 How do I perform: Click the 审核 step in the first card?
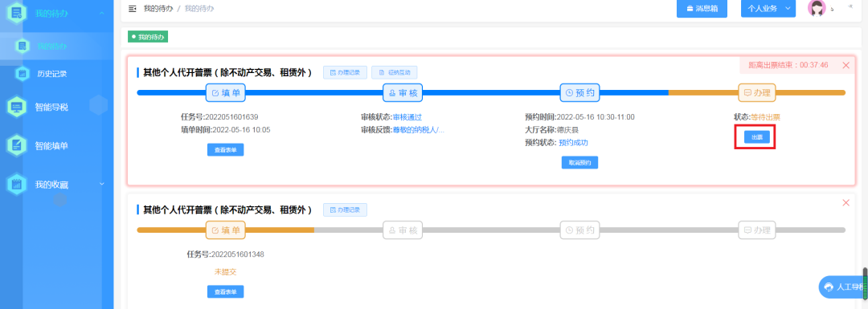click(403, 93)
